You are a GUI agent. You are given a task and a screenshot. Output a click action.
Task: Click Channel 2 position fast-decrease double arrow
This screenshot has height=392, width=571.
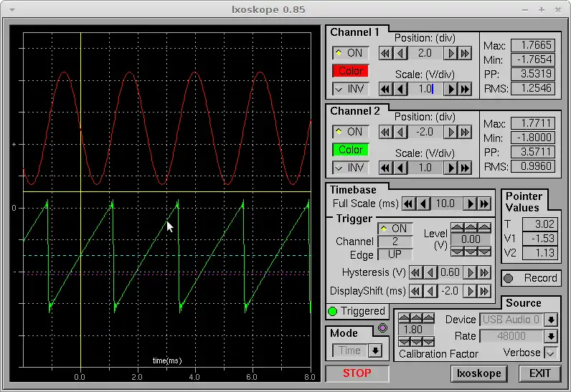[386, 132]
